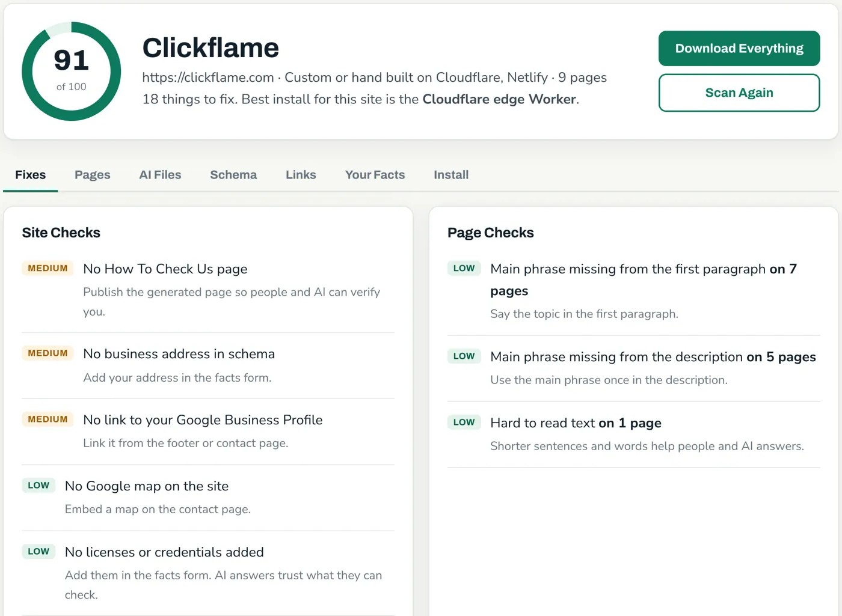842x616 pixels.
Task: Click Use the main phrase once in the description
Action: 609,380
